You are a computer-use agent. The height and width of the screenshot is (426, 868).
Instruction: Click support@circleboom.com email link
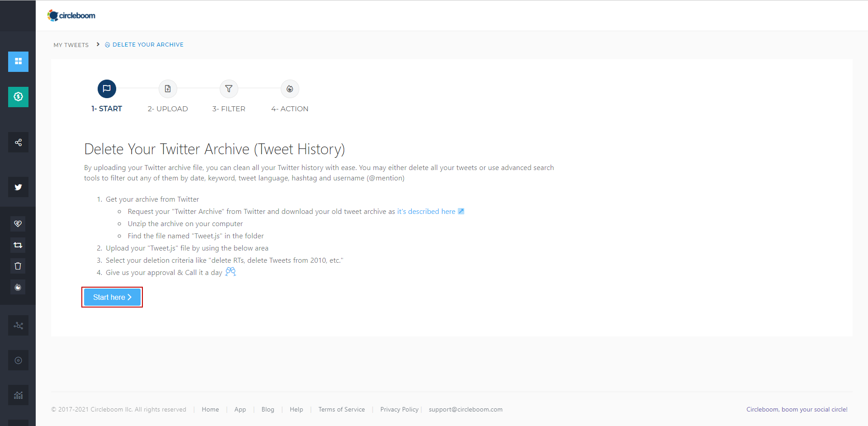(x=466, y=409)
